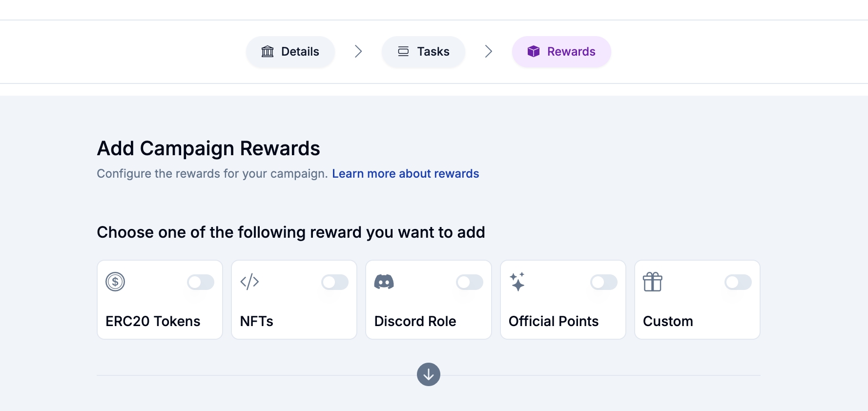Expand section with the down arrow button
Viewport: 868px width, 411px height.
click(429, 374)
